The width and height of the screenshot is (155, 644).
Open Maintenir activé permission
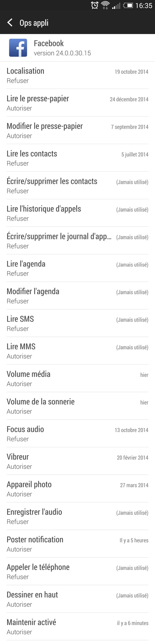(77, 626)
